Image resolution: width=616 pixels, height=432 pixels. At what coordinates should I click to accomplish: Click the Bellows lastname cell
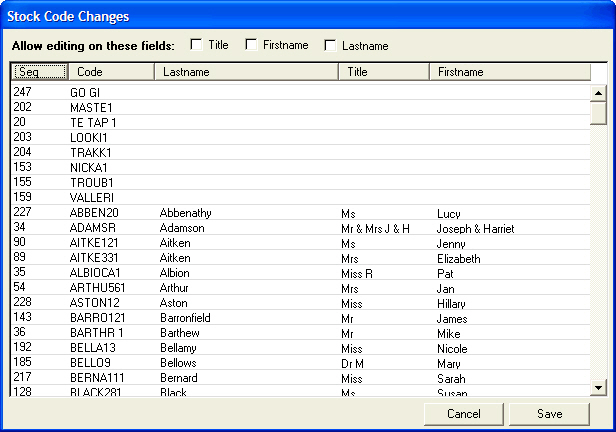tap(178, 363)
